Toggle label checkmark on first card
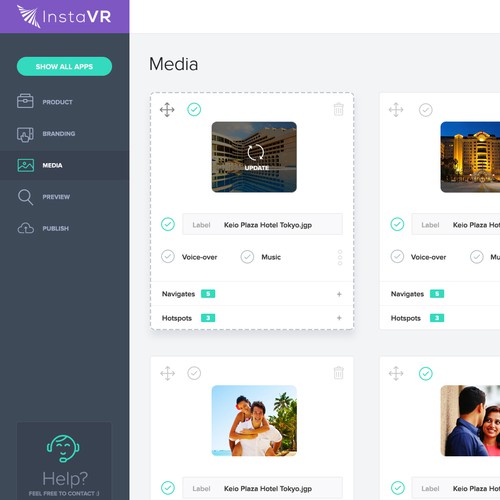The width and height of the screenshot is (500, 500). coord(168,224)
